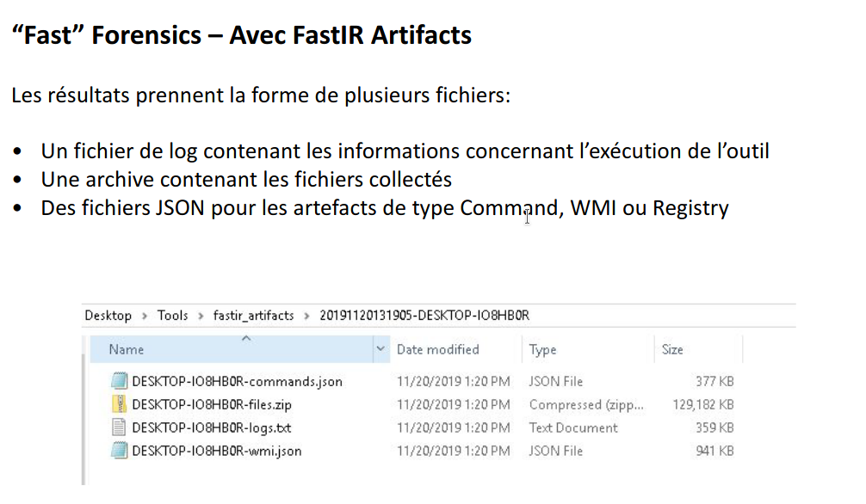The width and height of the screenshot is (866, 504).
Task: Expand the chevron after Desktop in breadcrumb
Action: 145,316
